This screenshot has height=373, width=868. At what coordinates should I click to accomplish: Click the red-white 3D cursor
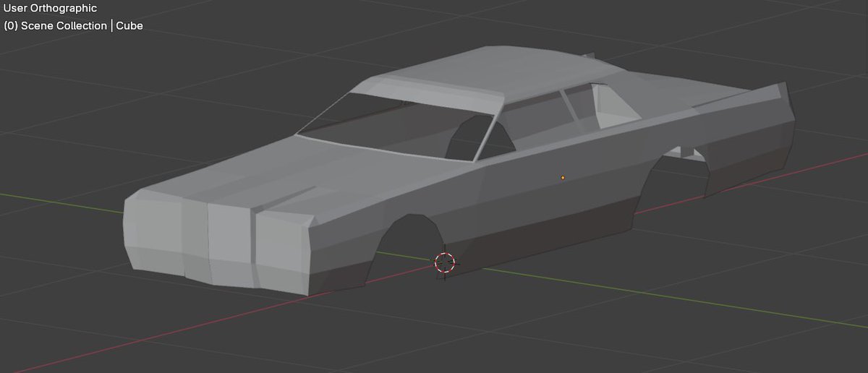pyautogui.click(x=444, y=263)
